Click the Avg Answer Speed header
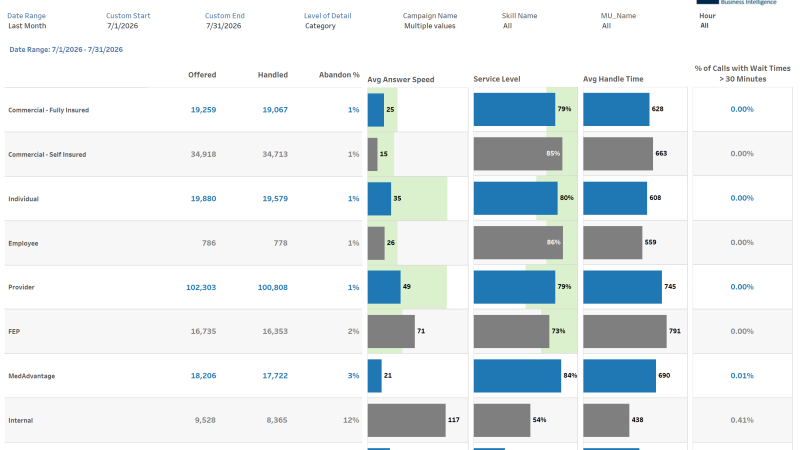The height and width of the screenshot is (450, 800). click(401, 80)
